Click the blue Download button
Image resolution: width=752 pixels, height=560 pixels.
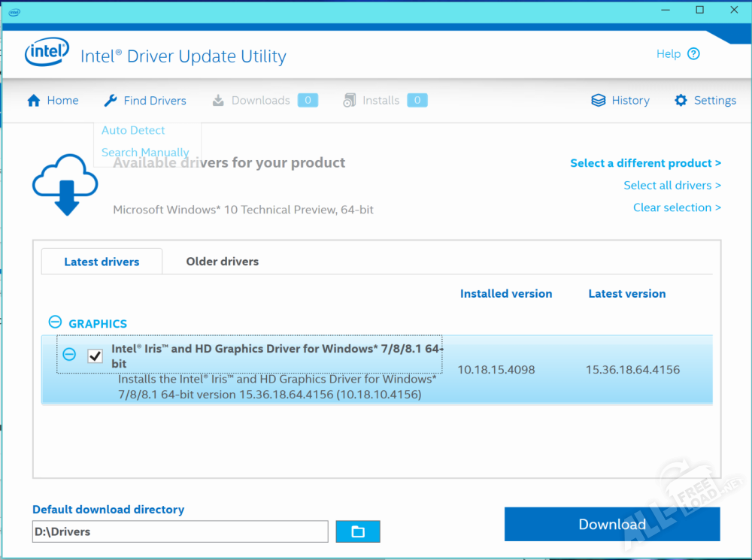coord(612,524)
